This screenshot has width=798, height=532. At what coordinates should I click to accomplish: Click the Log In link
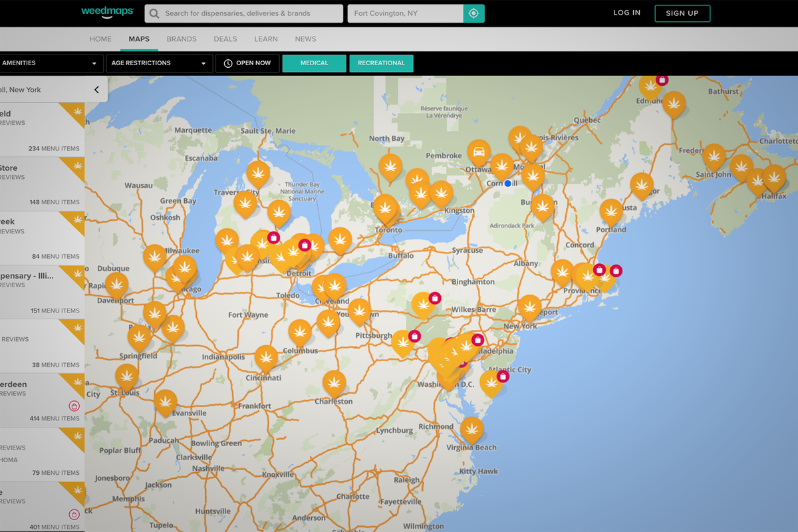point(627,13)
